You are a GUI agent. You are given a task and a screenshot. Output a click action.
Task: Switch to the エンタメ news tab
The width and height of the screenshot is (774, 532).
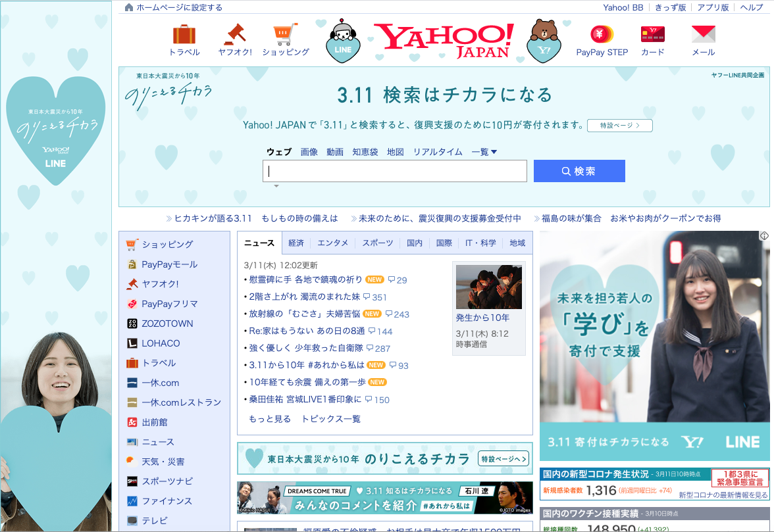click(x=333, y=243)
